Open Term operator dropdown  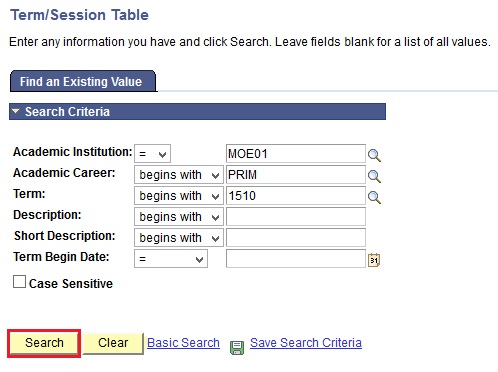[179, 196]
